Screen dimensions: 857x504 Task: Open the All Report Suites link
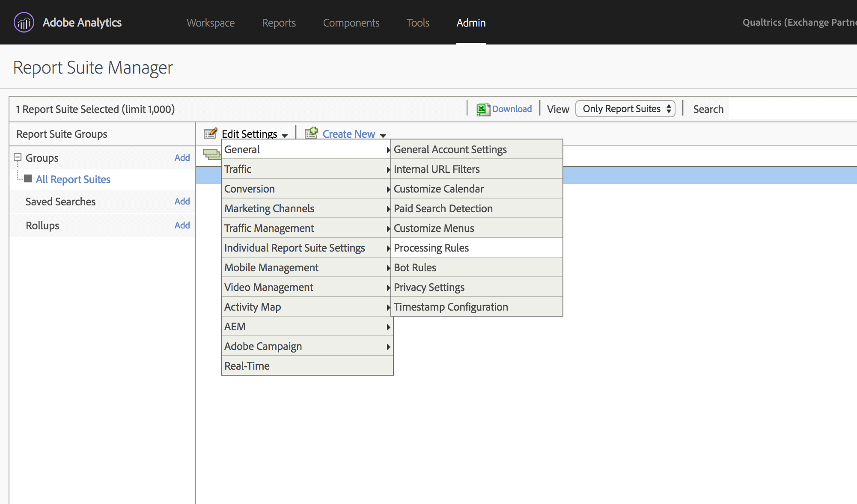tap(73, 179)
